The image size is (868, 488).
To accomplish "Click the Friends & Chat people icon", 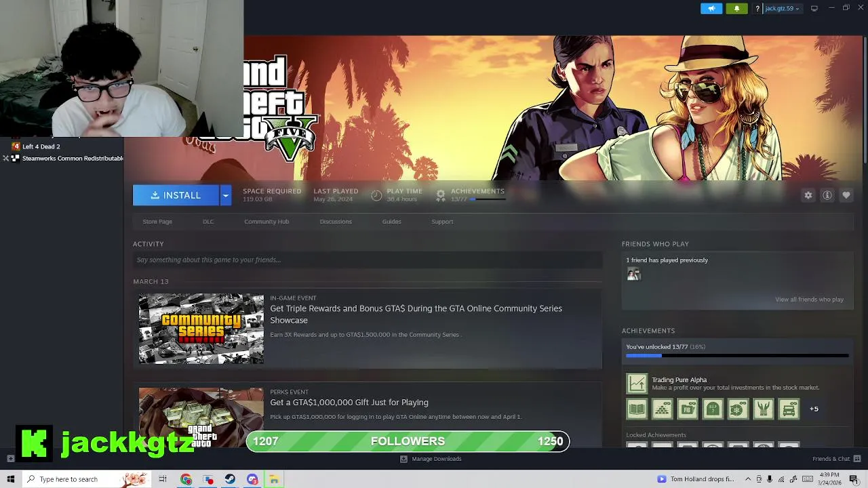I will coord(857,459).
